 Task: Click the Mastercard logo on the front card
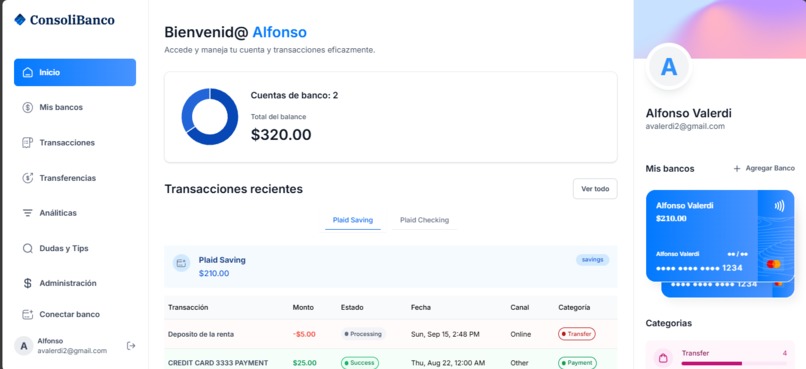point(773,264)
